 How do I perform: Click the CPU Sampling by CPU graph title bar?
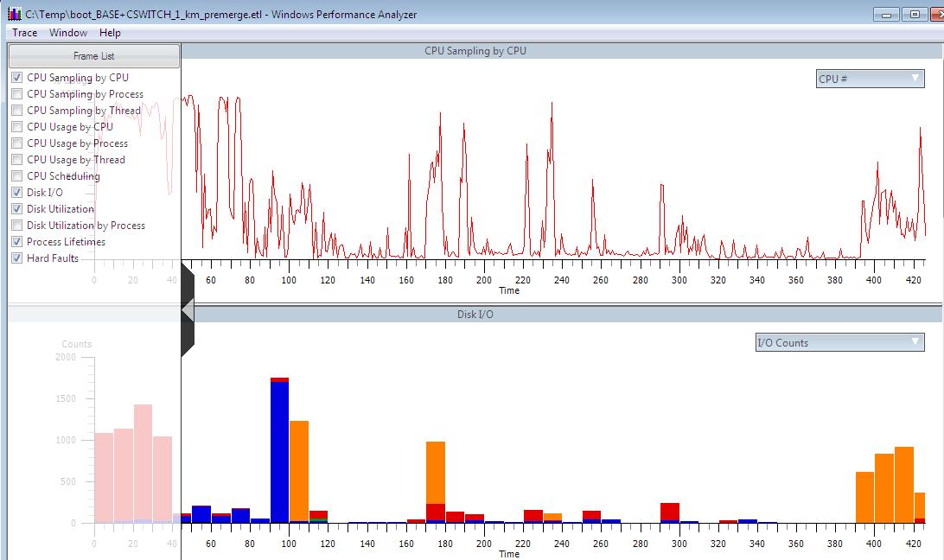475,51
